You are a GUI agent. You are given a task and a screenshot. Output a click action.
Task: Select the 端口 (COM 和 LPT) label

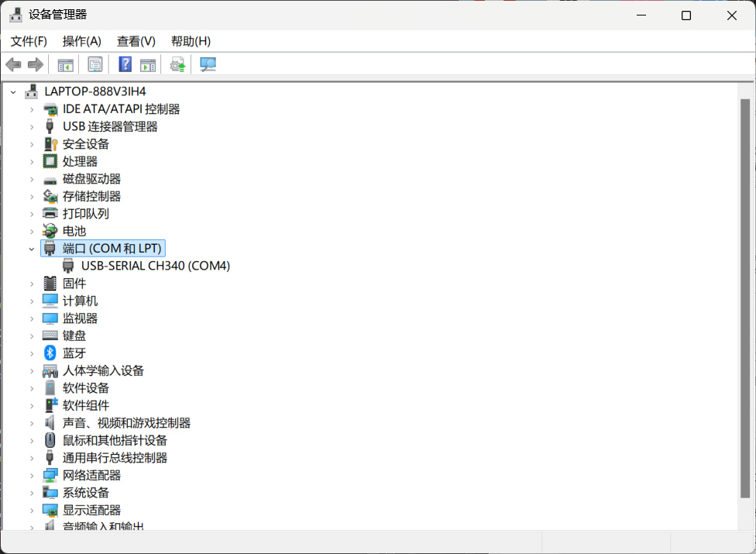click(x=112, y=248)
